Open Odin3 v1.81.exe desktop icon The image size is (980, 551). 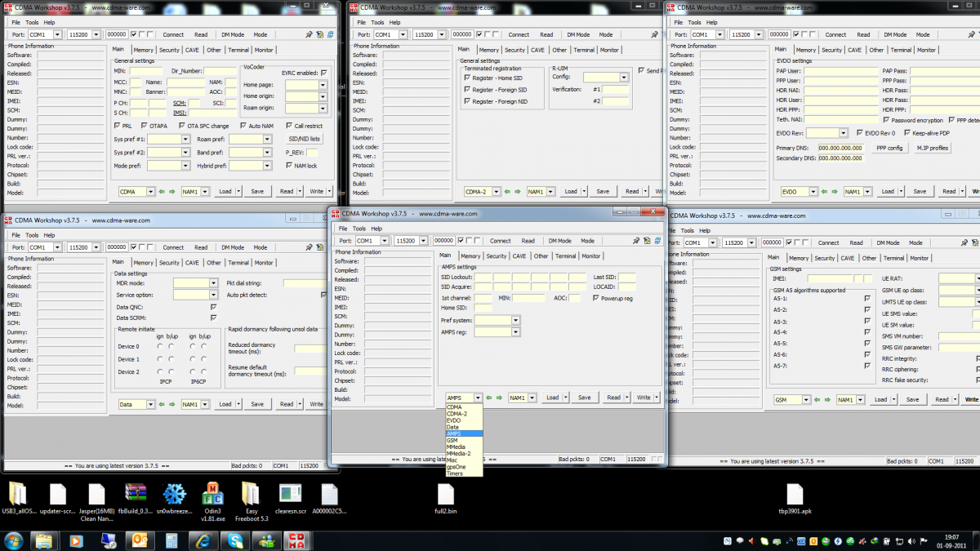pos(212,494)
